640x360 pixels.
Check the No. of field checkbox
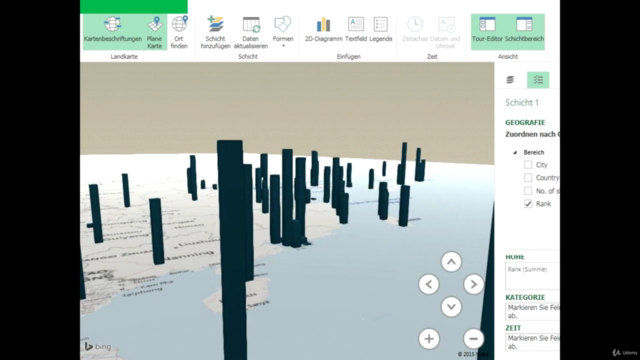click(528, 191)
